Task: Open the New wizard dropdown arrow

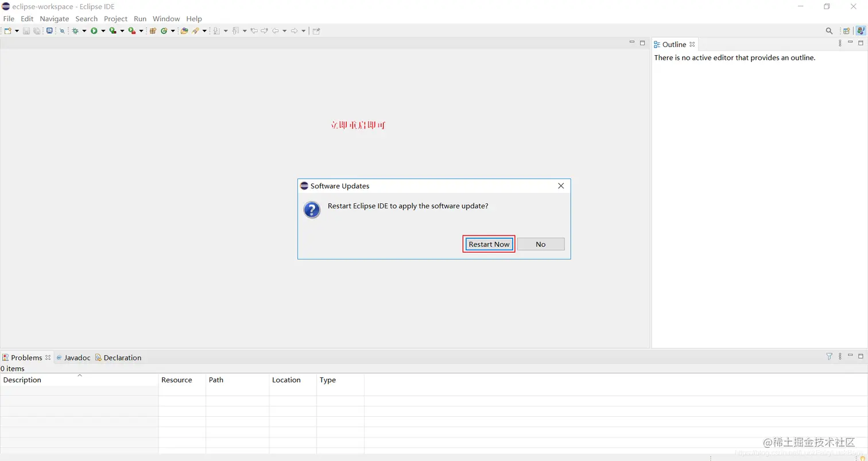Action: click(17, 31)
